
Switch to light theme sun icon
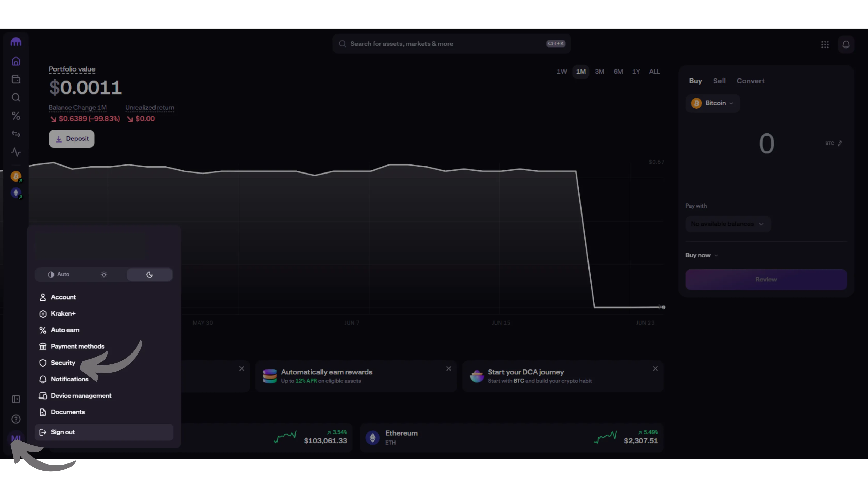pos(104,274)
